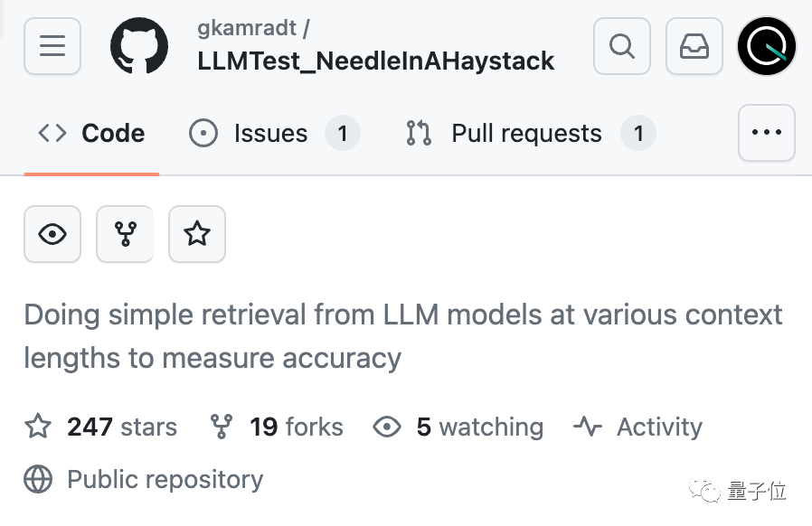This screenshot has height=526, width=812.
Task: Click the pulse icon next to Activity
Action: click(x=588, y=427)
